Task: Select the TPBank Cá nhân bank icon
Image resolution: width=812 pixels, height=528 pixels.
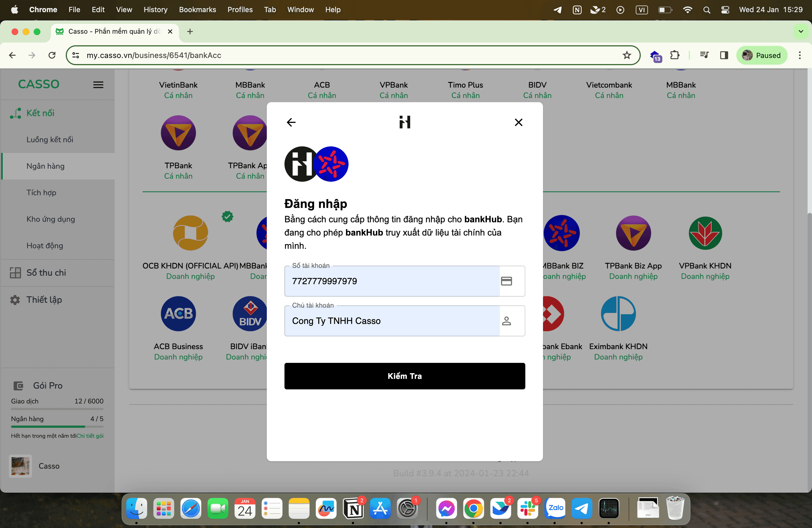Action: [178, 133]
